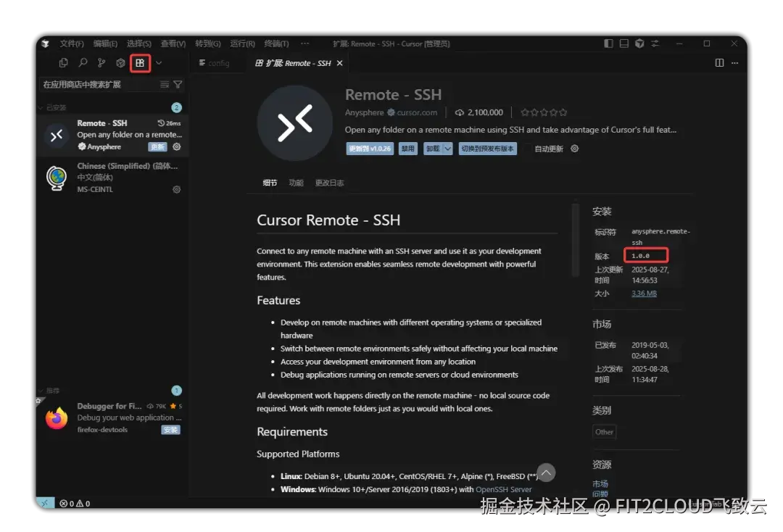
Task: Open the 文件(F) menu
Action: (x=72, y=44)
